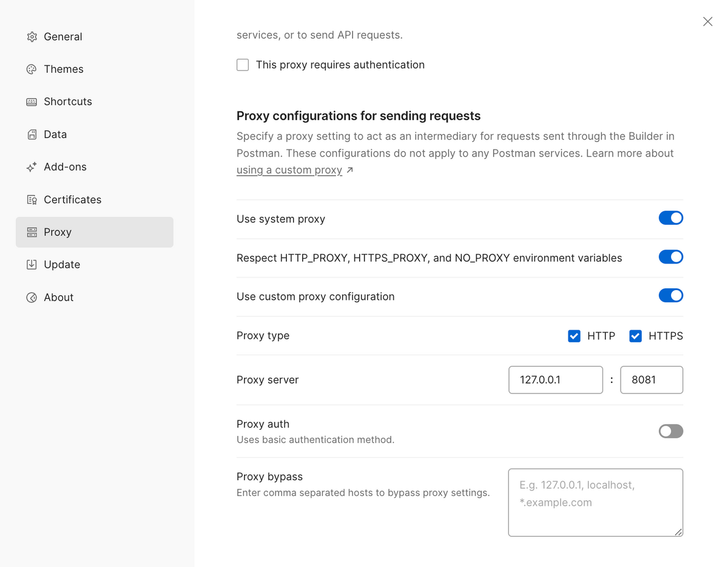Close the settings dialog
This screenshot has height=567, width=728.
[707, 21]
